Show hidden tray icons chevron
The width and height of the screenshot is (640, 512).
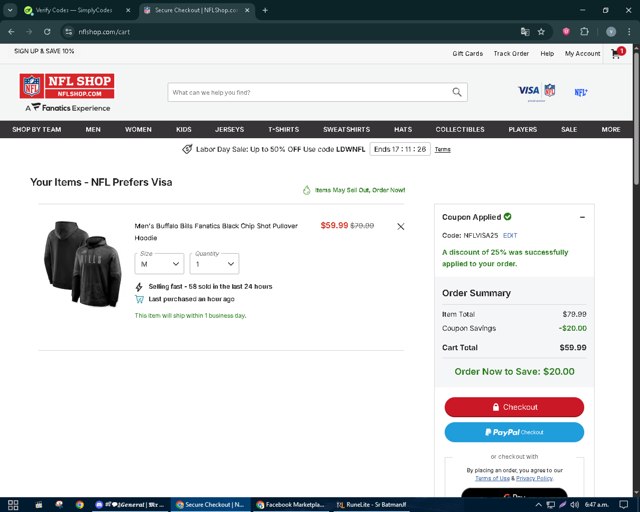pos(538,505)
